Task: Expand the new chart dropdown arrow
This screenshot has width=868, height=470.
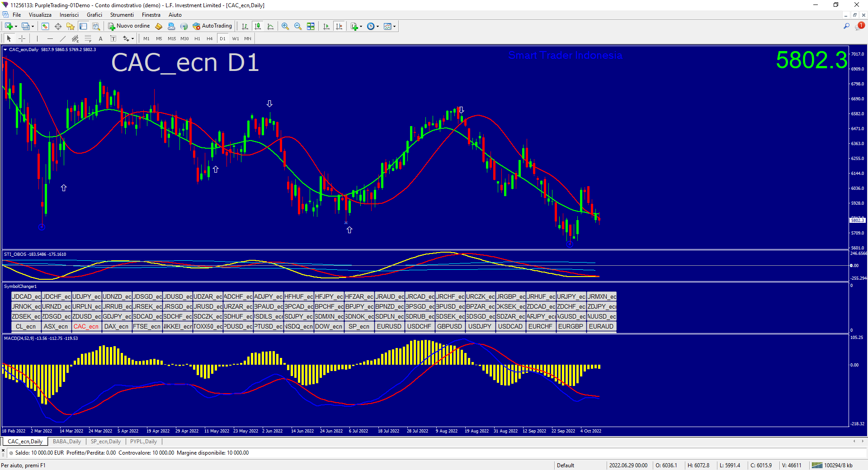Action: tap(16, 26)
